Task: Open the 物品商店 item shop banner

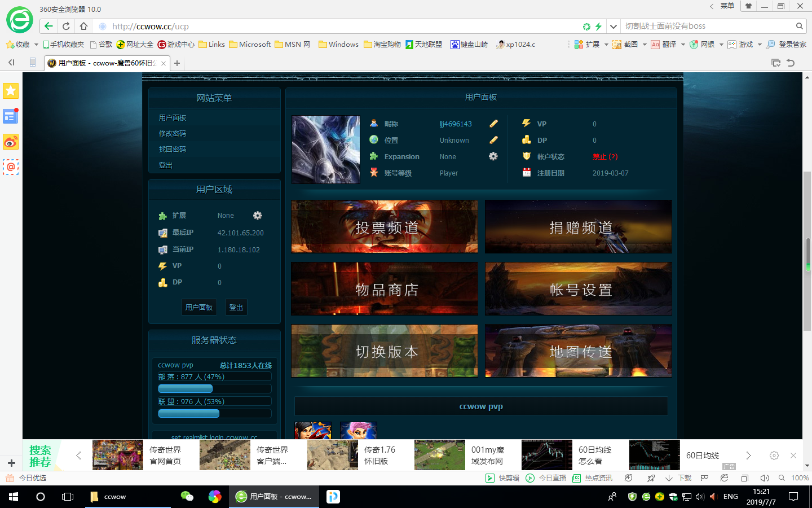Action: (385, 289)
